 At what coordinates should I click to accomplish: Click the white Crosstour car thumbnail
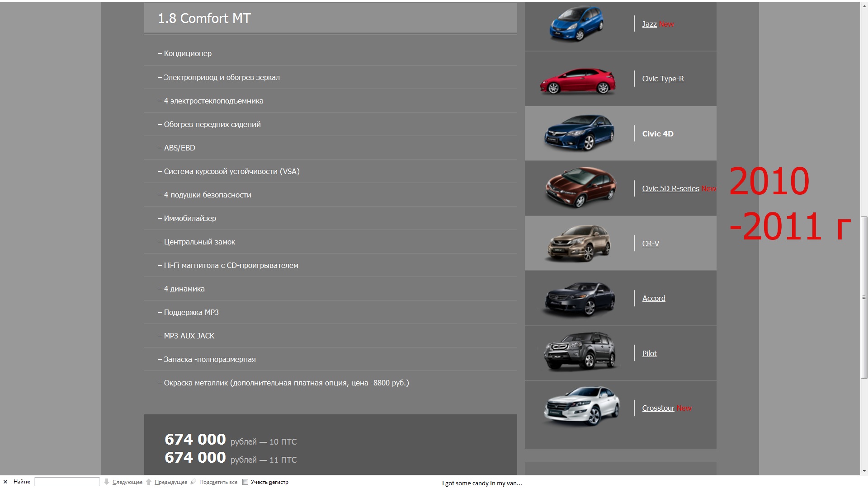(581, 406)
